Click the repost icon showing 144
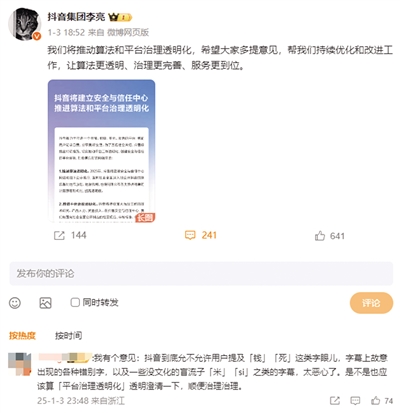 pyautogui.click(x=59, y=235)
